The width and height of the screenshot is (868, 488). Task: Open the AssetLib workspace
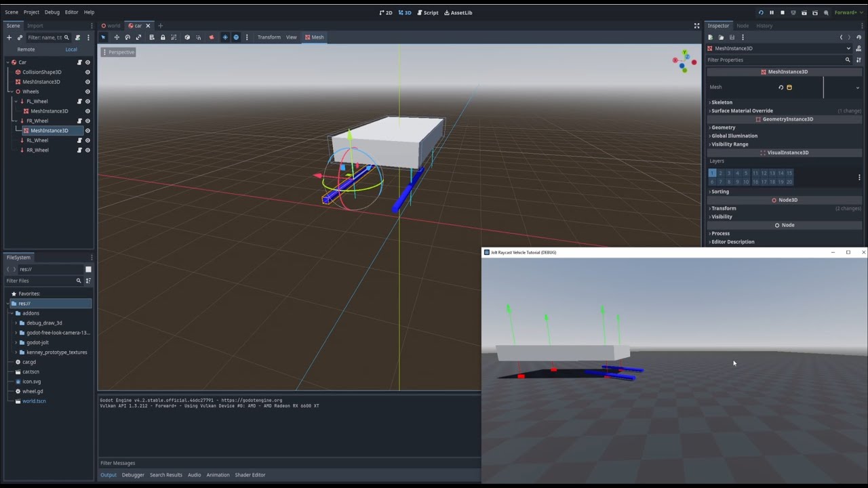coord(458,12)
